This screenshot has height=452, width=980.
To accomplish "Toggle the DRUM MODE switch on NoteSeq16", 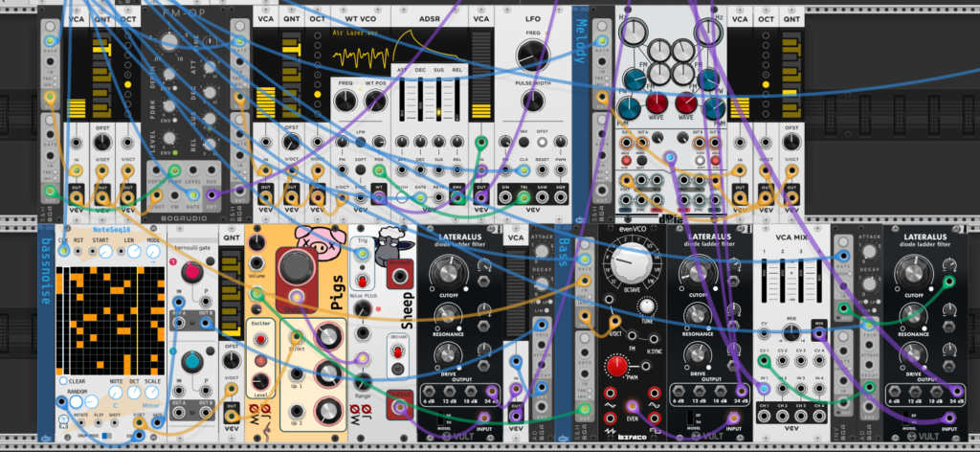I will click(x=107, y=435).
